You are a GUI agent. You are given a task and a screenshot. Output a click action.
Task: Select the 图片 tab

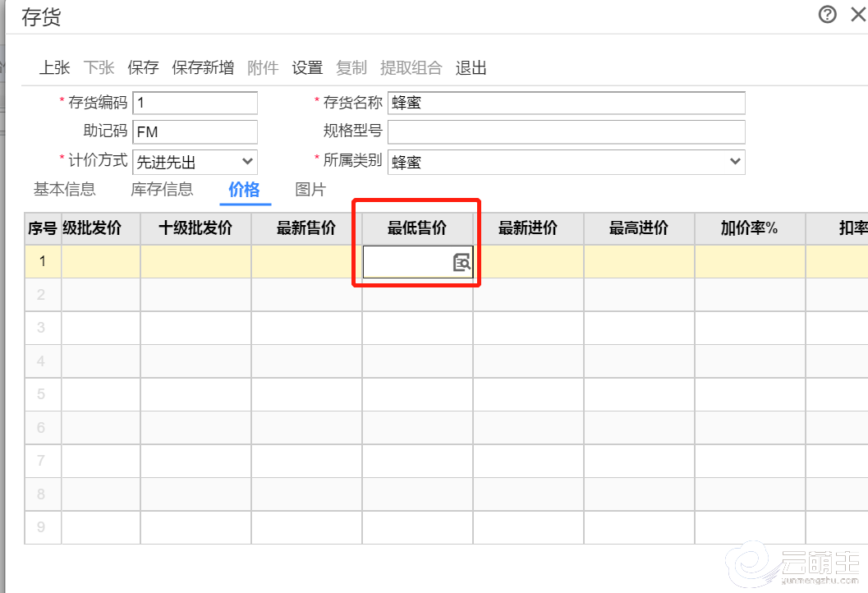coord(310,190)
